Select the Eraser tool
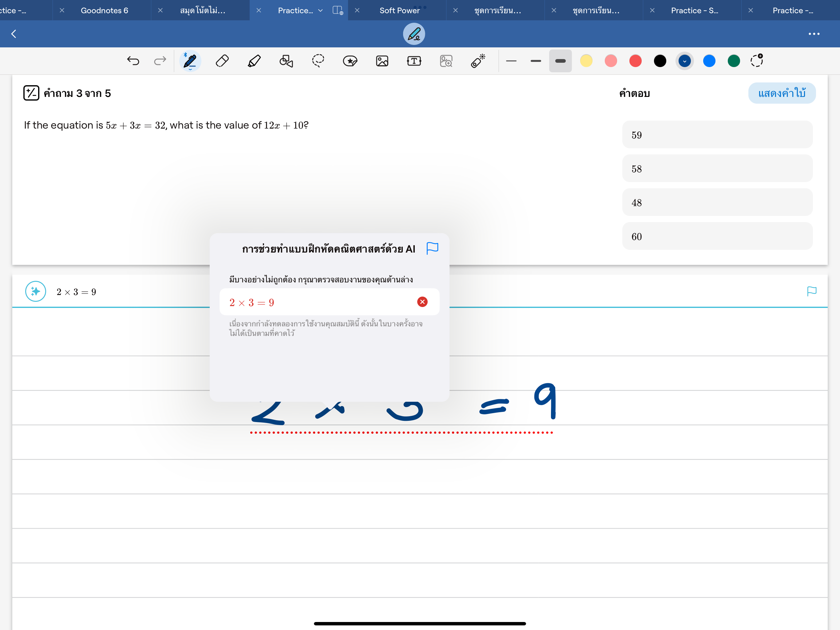Viewport: 840px width, 630px height. click(x=222, y=61)
